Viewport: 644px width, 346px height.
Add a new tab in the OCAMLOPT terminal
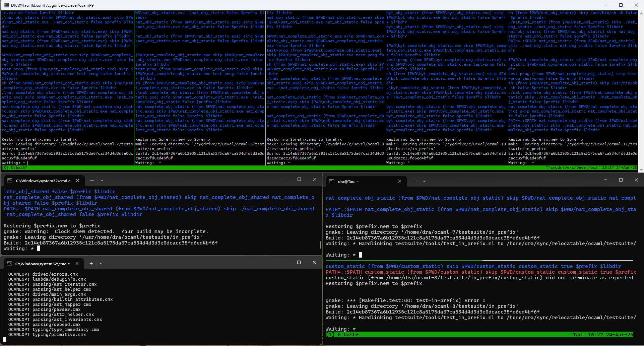point(91,264)
